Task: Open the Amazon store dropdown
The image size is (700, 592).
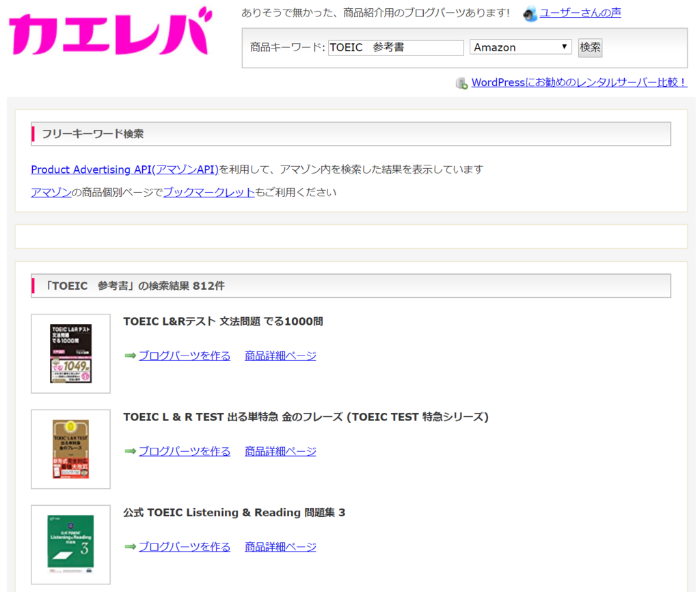Action: coord(520,47)
